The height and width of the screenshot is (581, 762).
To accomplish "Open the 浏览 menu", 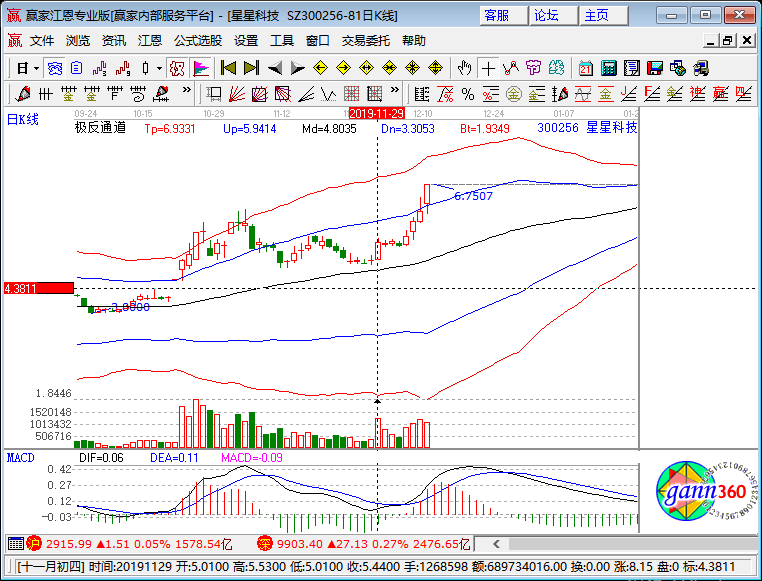I will coord(78,41).
